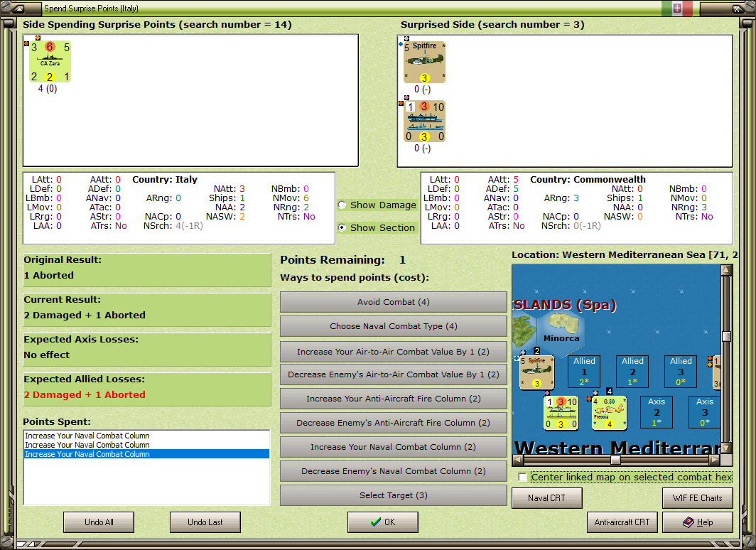Click the Increase Your Naval Combat Column (2) button

[x=394, y=447]
